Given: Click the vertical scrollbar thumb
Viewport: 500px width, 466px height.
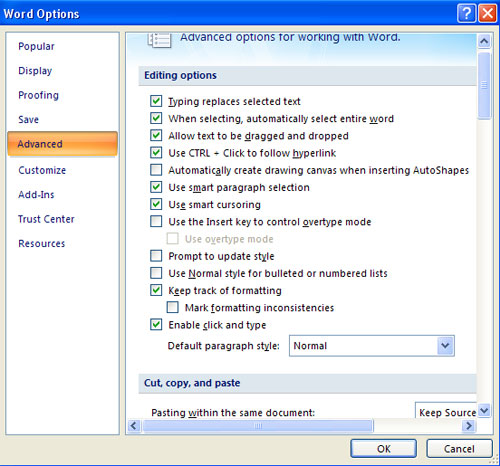Looking at the screenshot, I should (x=484, y=85).
